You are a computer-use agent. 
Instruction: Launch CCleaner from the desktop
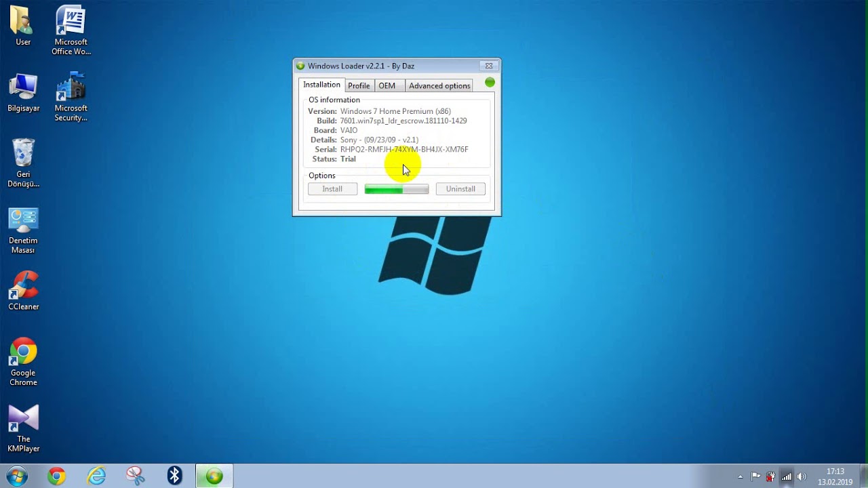point(23,291)
